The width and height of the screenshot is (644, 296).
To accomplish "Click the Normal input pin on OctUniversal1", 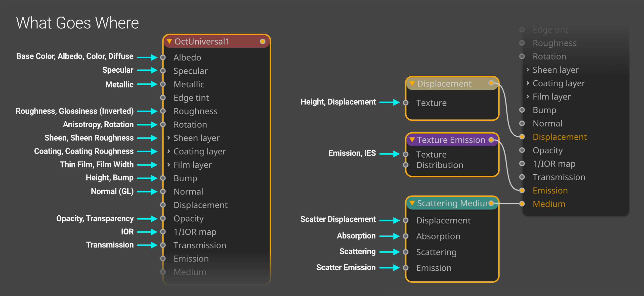I will (163, 191).
